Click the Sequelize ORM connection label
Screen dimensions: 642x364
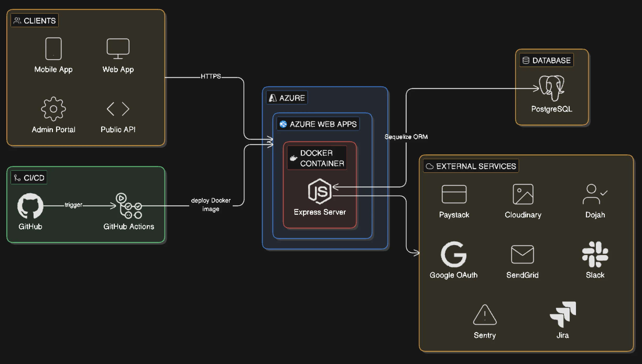click(406, 137)
